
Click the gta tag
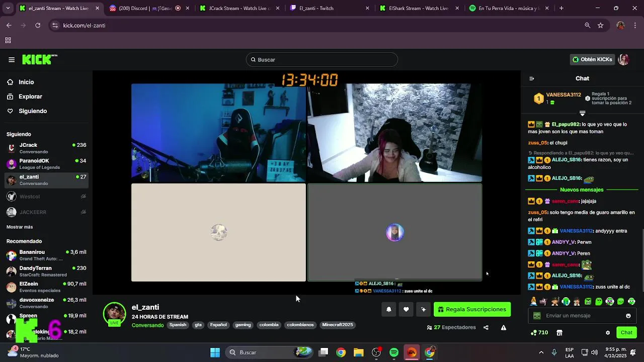pos(198,325)
